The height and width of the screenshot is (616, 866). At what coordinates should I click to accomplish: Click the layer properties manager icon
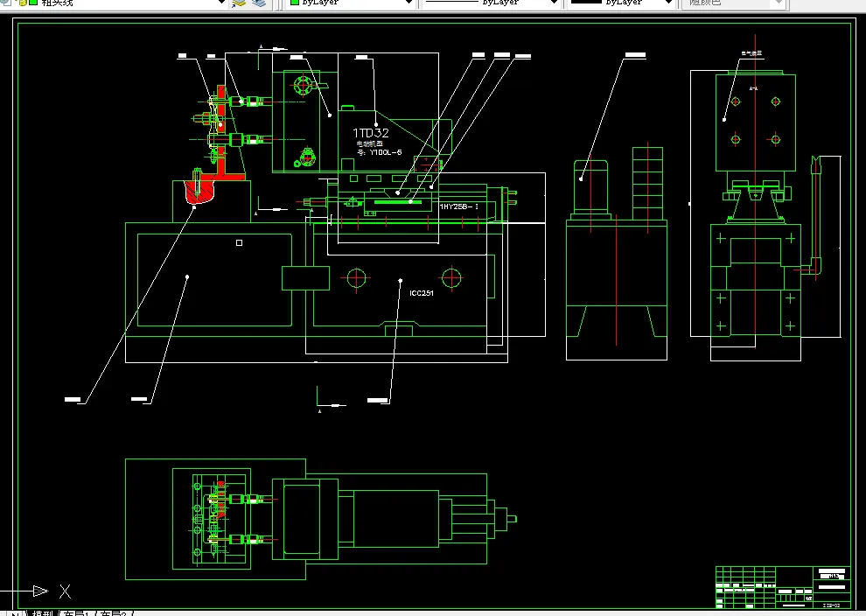pos(239,3)
